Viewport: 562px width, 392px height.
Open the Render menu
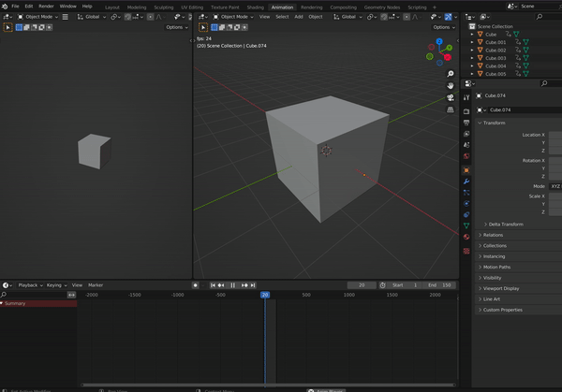click(46, 7)
